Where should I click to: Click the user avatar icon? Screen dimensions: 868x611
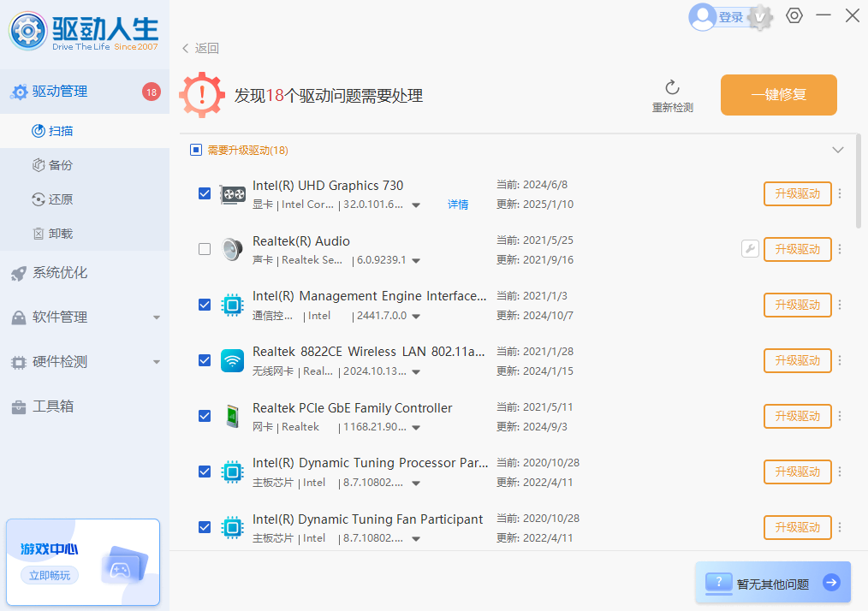(703, 17)
